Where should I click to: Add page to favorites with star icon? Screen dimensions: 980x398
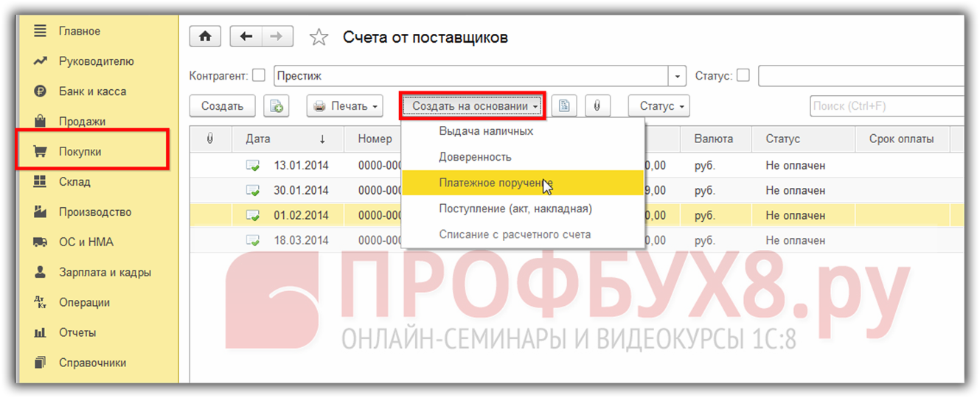click(x=319, y=38)
